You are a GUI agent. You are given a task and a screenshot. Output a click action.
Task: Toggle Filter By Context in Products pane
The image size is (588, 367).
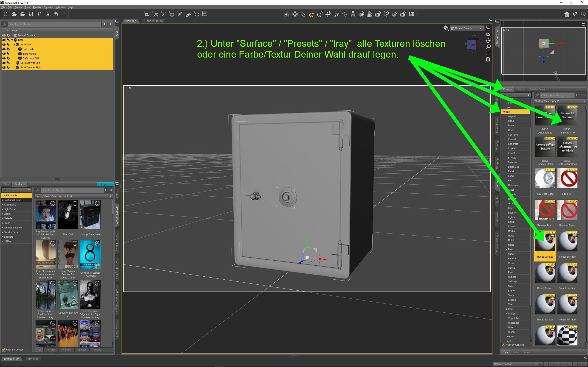[4, 350]
